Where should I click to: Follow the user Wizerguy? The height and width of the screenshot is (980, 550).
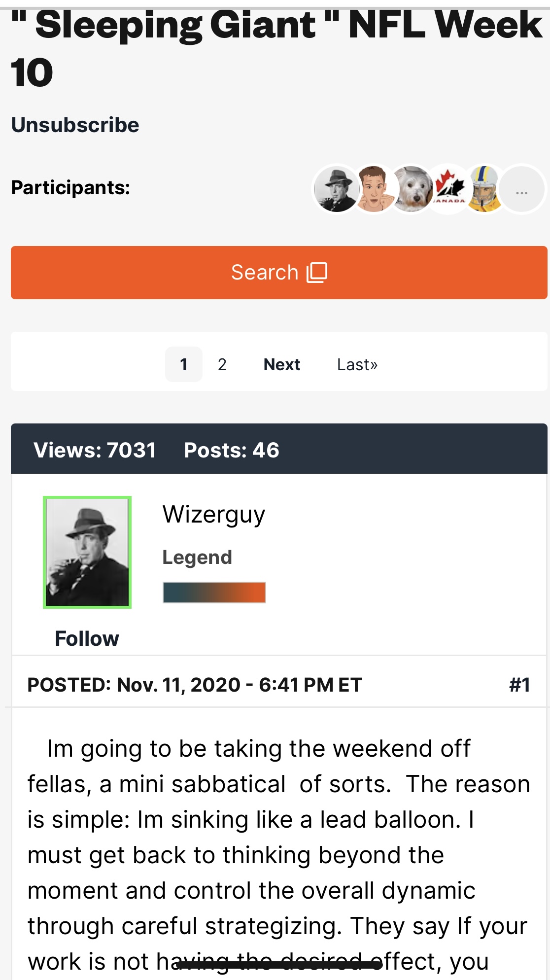coord(87,639)
